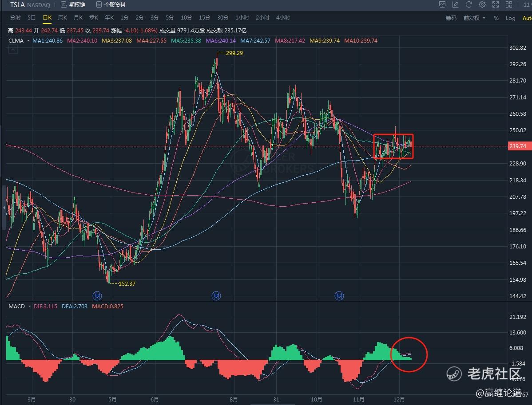This screenshot has height=405, width=532.
Task: Click the DIF:3.115 MACD value
Action: (45, 307)
